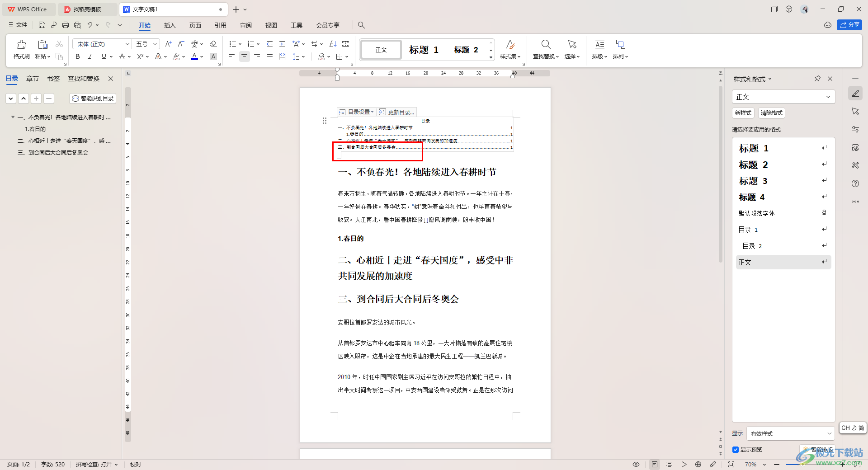Justify paragraph text
This screenshot has height=470, width=868.
click(269, 56)
